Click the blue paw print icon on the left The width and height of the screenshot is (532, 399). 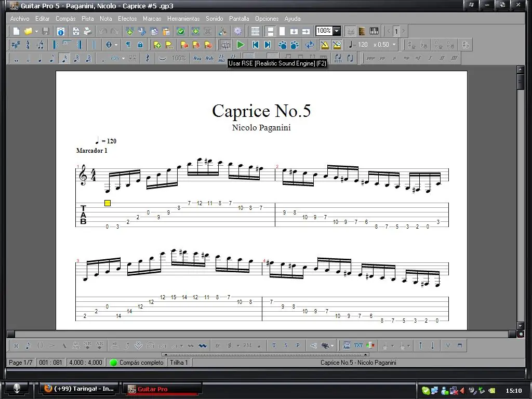pyautogui.click(x=282, y=45)
